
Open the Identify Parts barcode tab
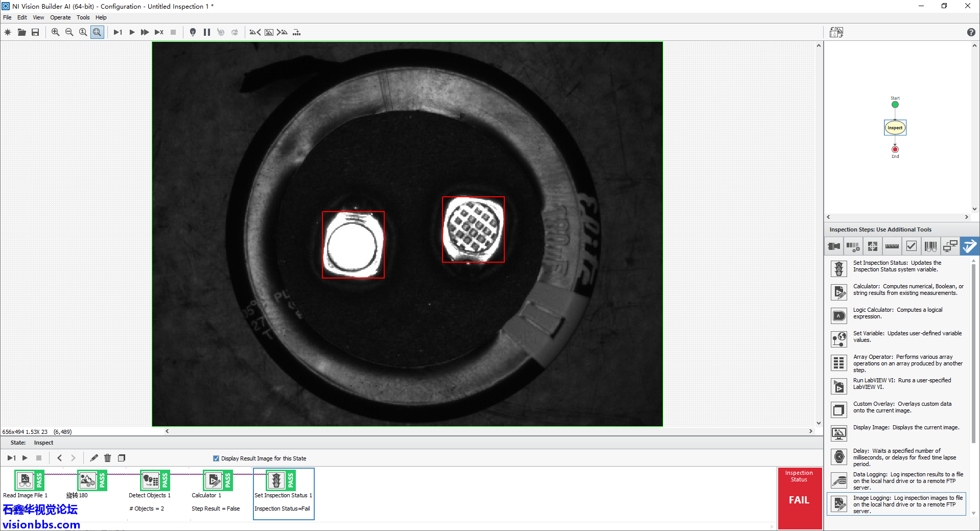coord(930,246)
